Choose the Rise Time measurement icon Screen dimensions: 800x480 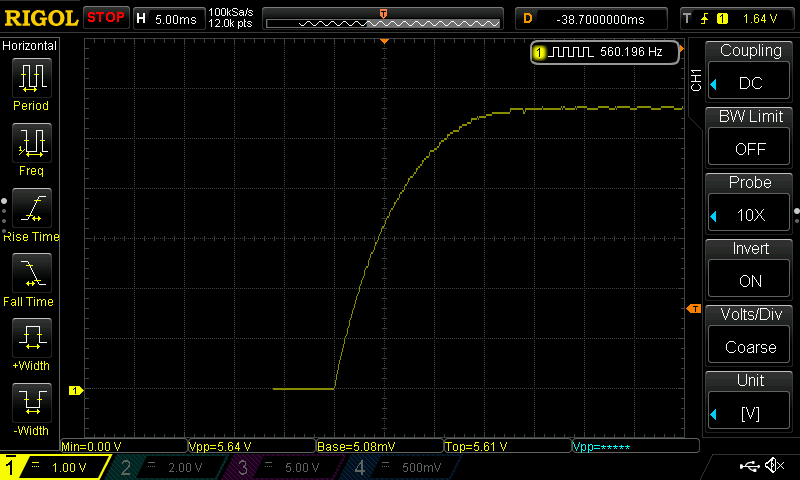tap(31, 208)
